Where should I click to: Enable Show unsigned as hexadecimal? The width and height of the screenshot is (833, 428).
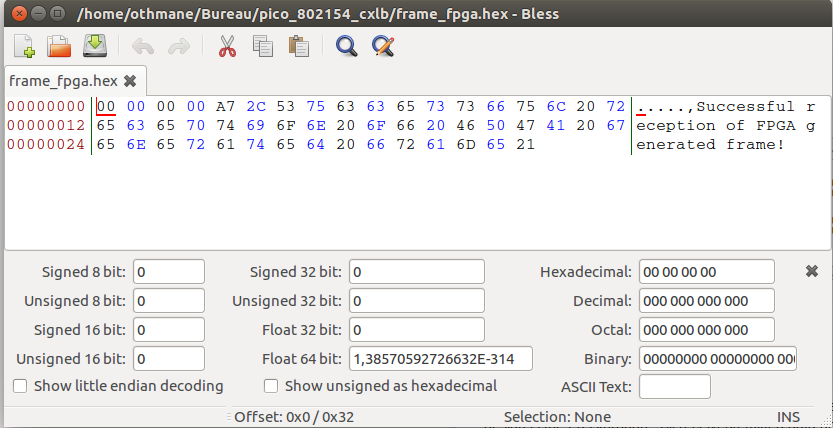click(271, 386)
